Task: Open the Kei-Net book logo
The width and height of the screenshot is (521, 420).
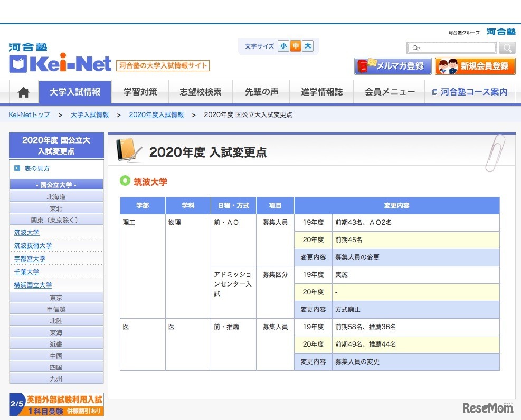Action: pos(19,63)
